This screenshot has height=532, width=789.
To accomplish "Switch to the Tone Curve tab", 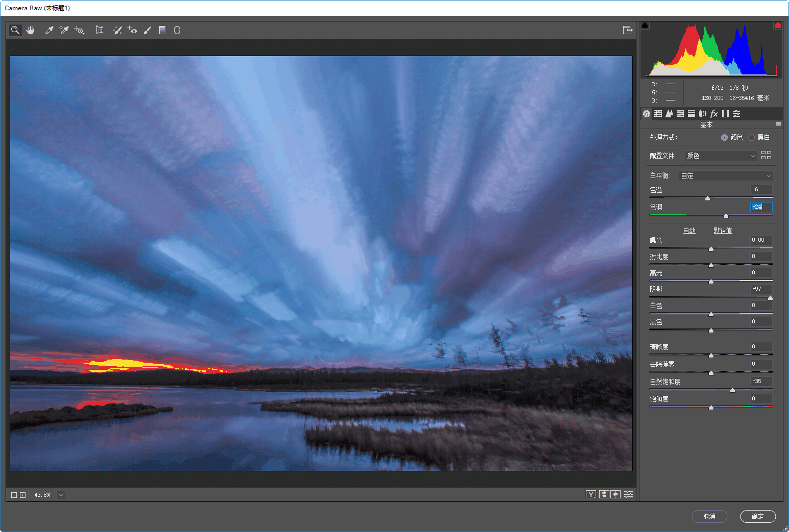I will (658, 114).
